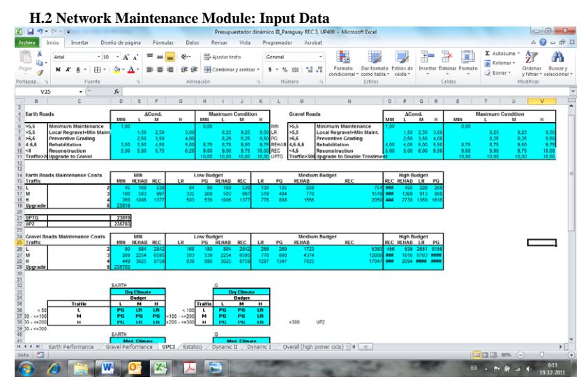Toggle bottom vertical alignment (highlighted)
This screenshot has width=588, height=391.
170,57
